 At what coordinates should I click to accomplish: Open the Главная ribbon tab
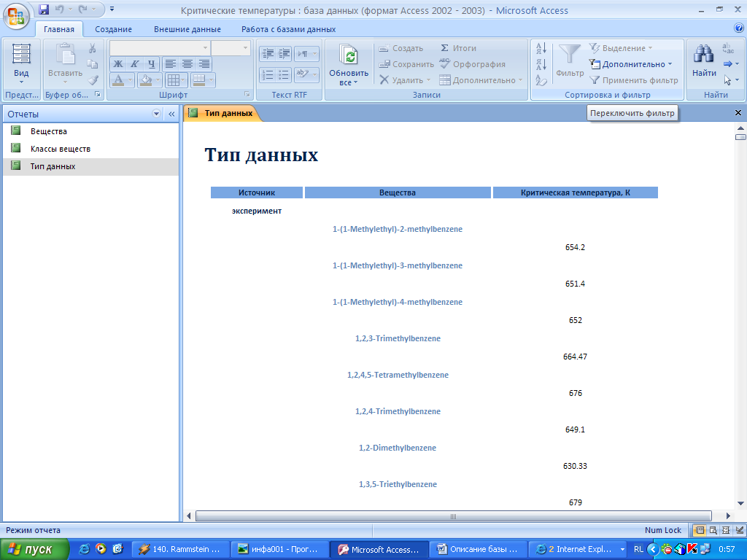tap(59, 29)
